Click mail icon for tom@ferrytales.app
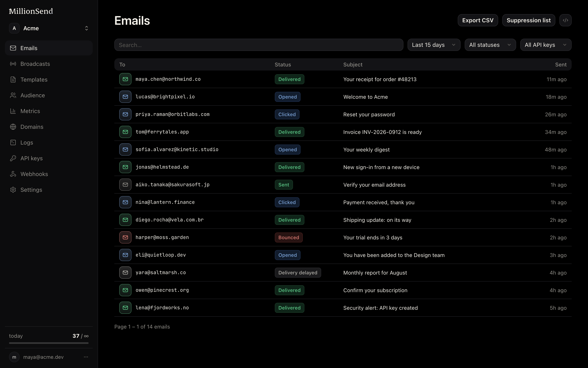This screenshot has width=588, height=368. point(125,132)
